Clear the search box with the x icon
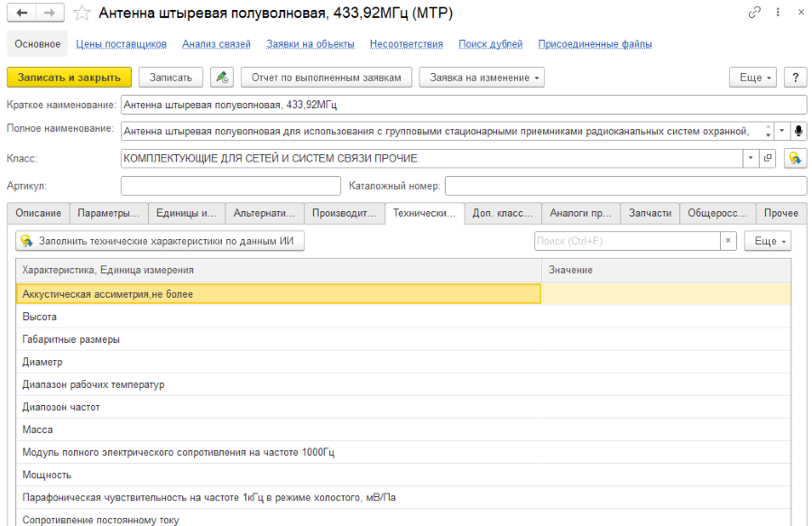Viewport: 812px width, 526px height. pyautogui.click(x=729, y=241)
